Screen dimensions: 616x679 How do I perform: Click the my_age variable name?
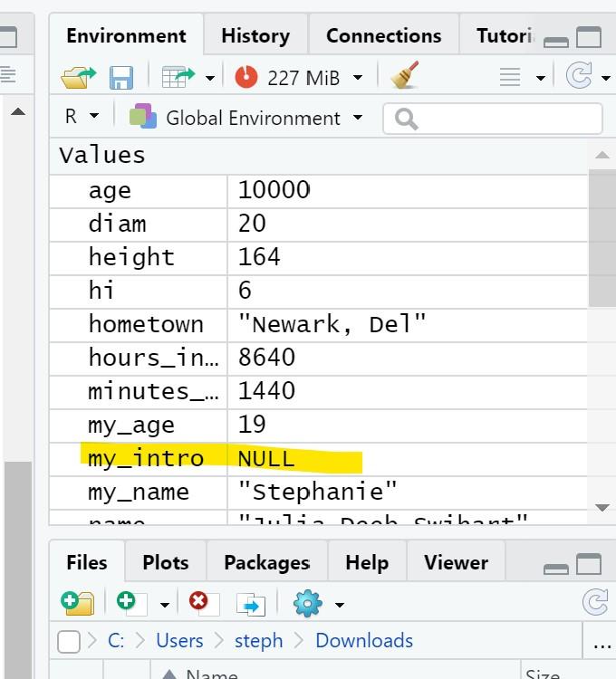tap(131, 426)
